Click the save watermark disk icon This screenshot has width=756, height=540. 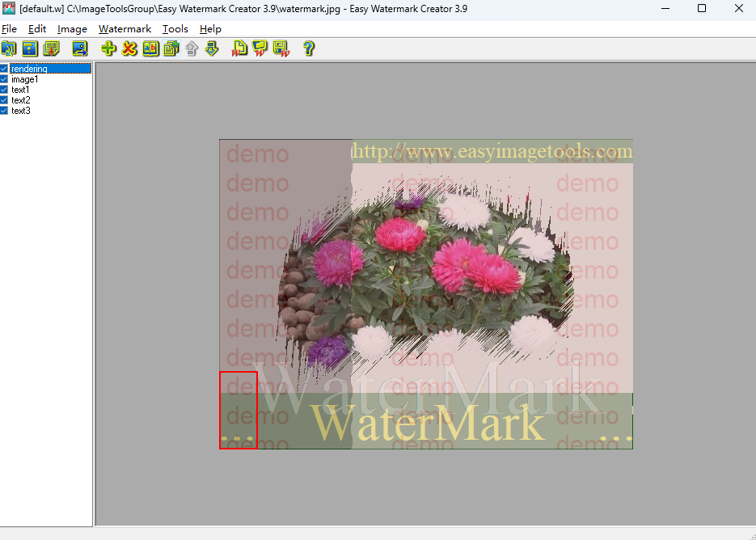click(x=281, y=49)
